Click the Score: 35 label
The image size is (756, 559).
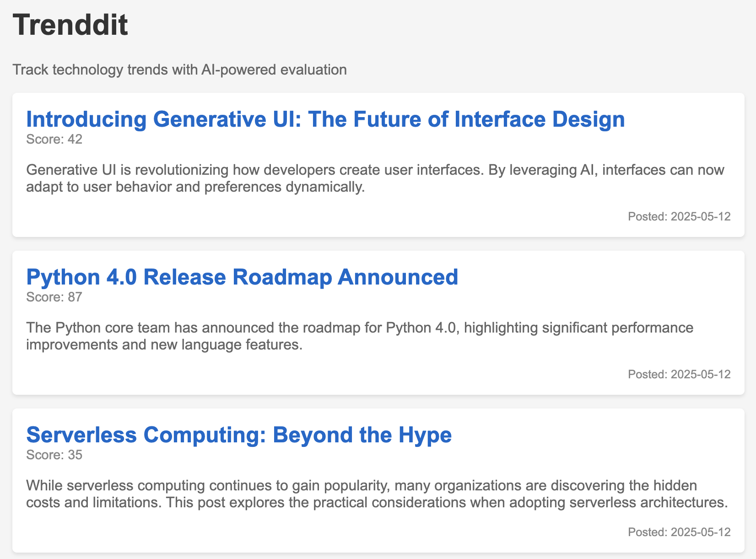54,455
